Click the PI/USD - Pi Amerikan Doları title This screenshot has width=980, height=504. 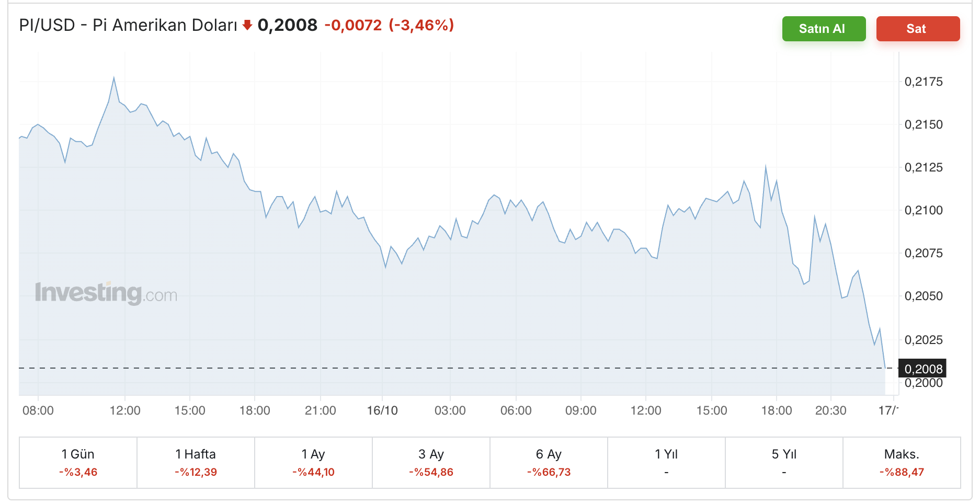tap(128, 25)
